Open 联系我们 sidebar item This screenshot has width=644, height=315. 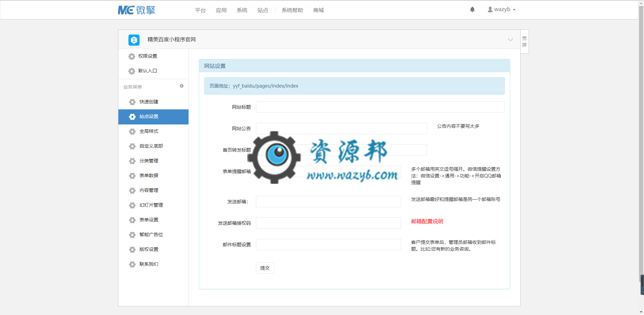pyautogui.click(x=153, y=264)
